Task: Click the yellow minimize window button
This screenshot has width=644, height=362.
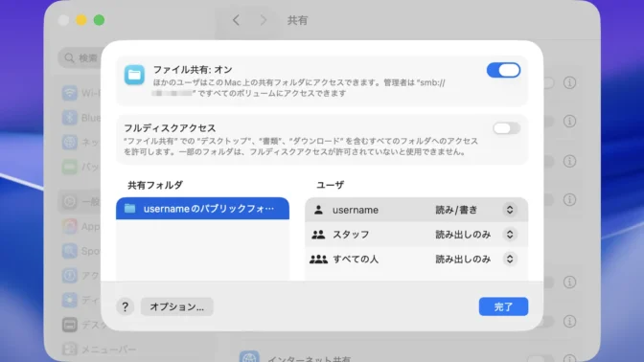Action: tap(81, 20)
